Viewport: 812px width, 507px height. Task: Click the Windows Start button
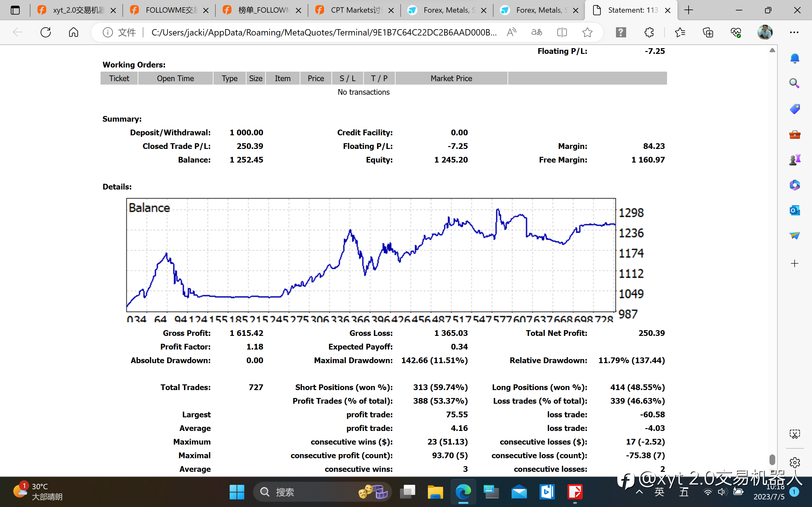pyautogui.click(x=237, y=492)
